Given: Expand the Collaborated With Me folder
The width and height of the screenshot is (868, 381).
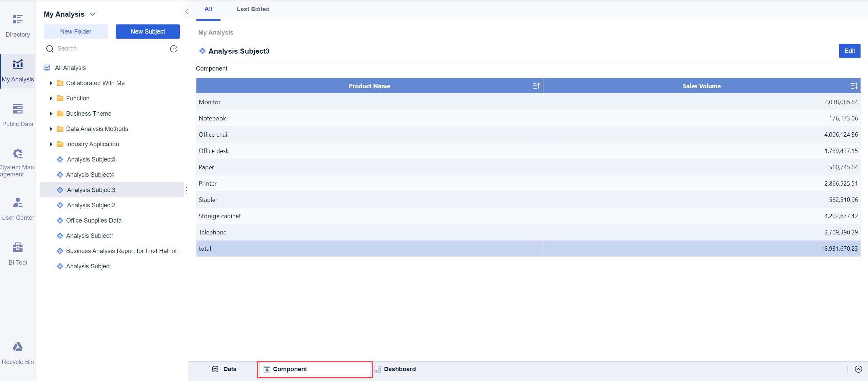Looking at the screenshot, I should click(x=51, y=83).
